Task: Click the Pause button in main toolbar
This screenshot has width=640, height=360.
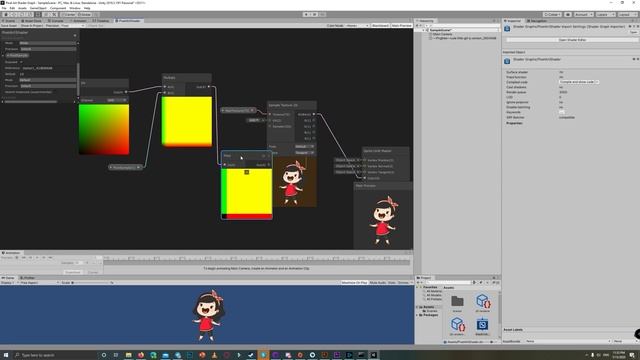Action: click(x=314, y=15)
